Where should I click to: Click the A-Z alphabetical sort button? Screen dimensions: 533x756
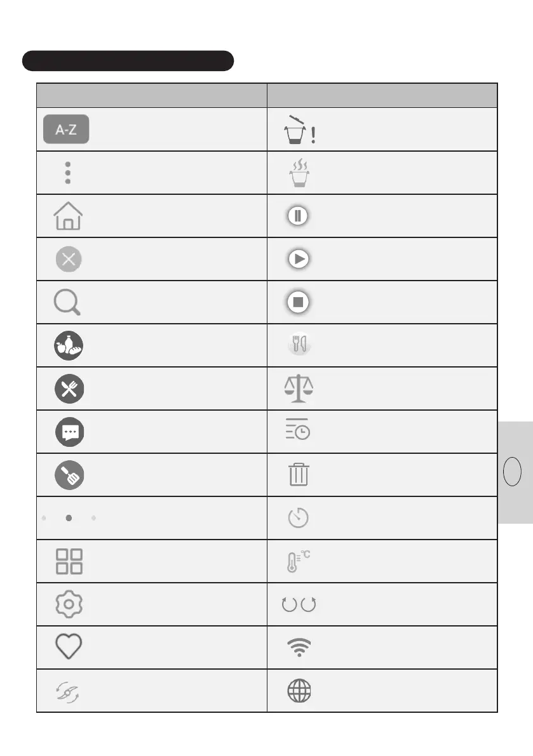[66, 129]
